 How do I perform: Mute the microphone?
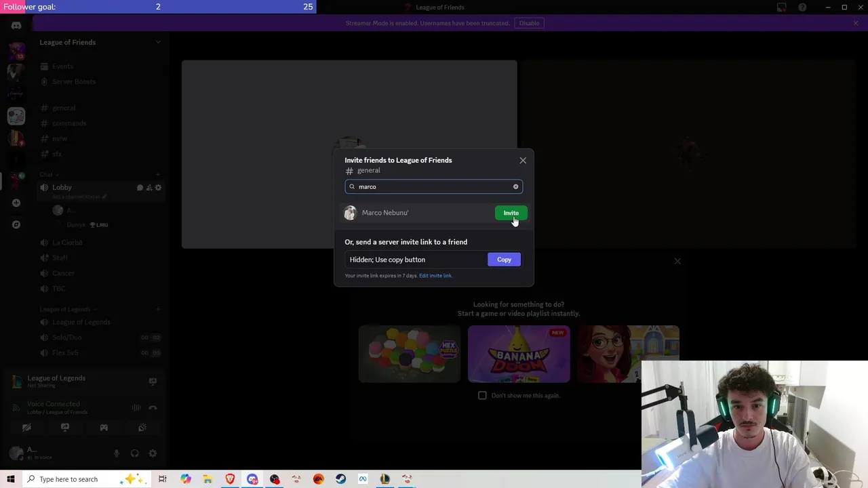click(x=117, y=453)
